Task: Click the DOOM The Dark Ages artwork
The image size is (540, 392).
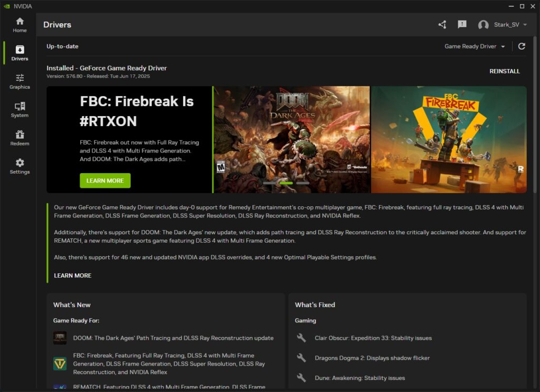Action: [292, 139]
